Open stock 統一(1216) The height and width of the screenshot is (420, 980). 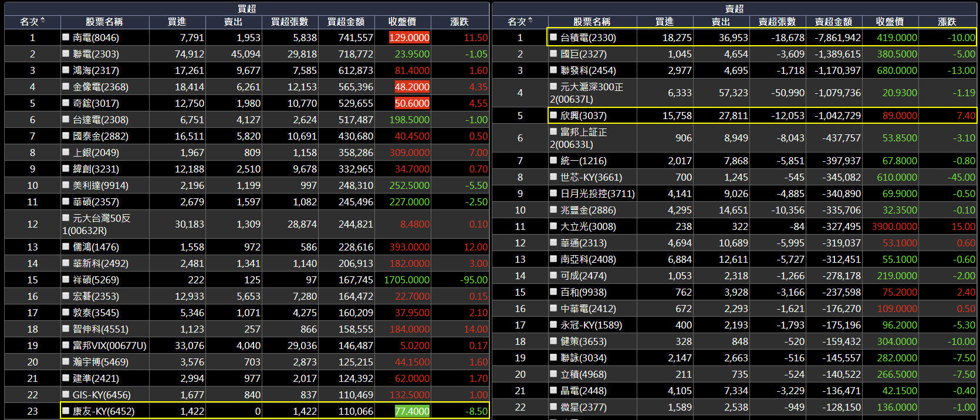click(583, 161)
